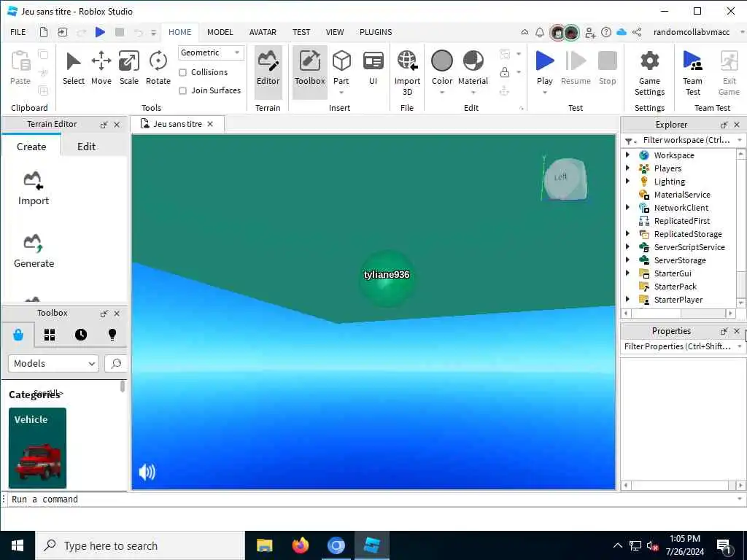
Task: Open the help question mark icon
Action: click(606, 32)
